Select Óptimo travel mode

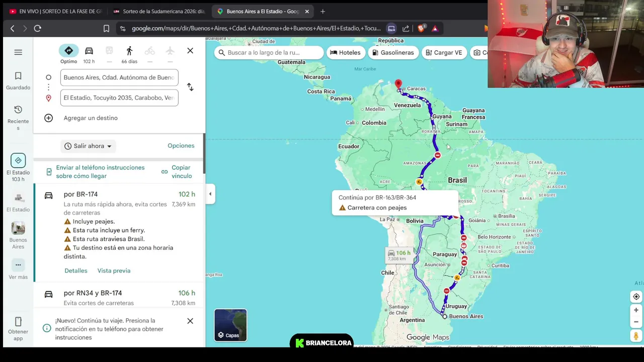coord(69,54)
